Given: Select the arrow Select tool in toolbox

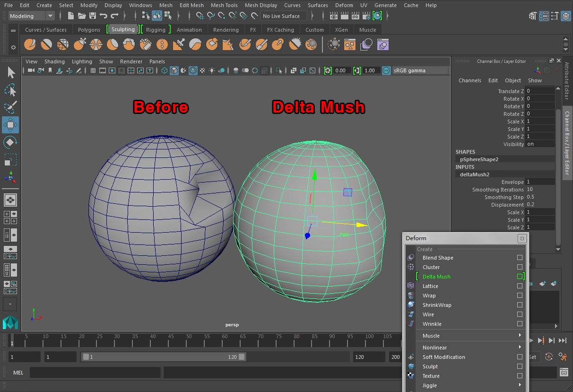Looking at the screenshot, I should [x=11, y=72].
